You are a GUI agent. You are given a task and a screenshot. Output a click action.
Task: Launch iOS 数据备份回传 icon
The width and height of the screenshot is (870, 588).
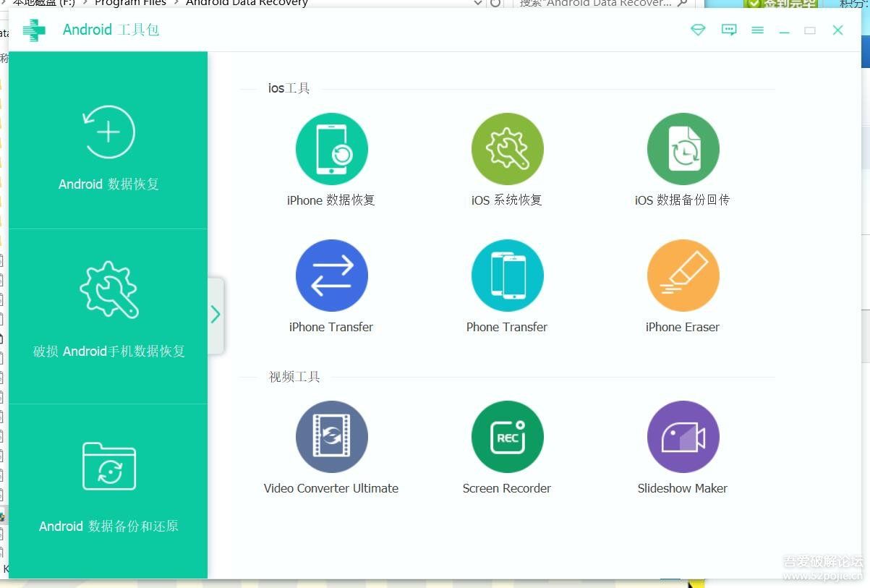click(x=683, y=149)
